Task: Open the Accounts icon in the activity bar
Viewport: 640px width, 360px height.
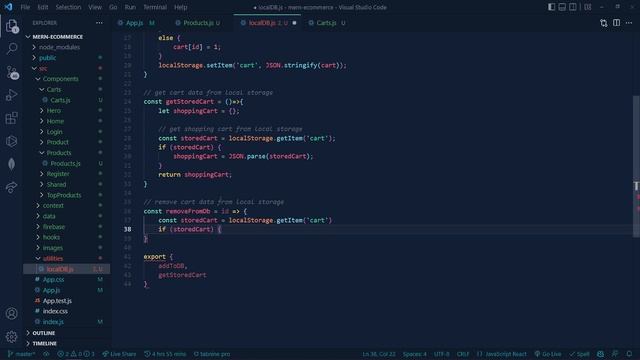Action: click(12, 313)
